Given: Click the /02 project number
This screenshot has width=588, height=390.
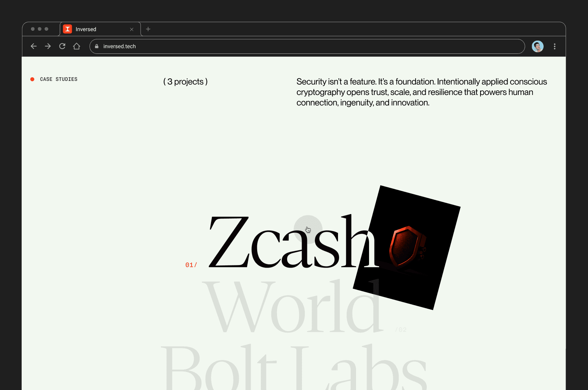Looking at the screenshot, I should coord(401,330).
